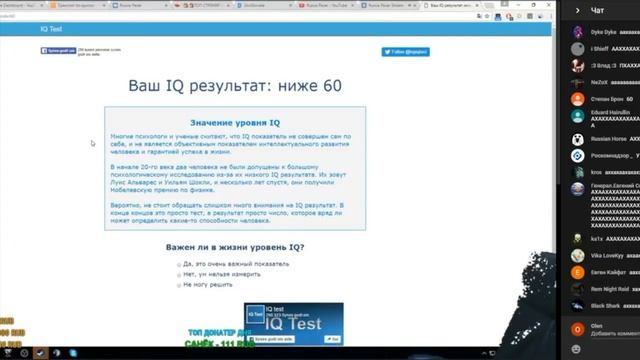Open the red badge extension icon

[509, 17]
